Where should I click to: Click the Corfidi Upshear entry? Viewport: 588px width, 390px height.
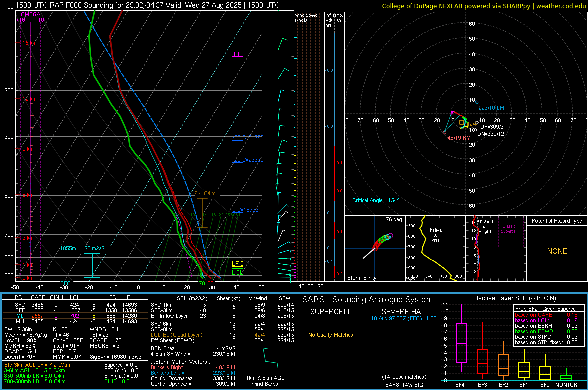coord(193,384)
